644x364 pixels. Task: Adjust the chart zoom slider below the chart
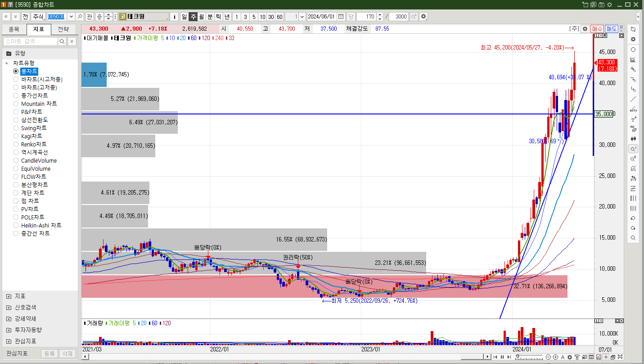(x=518, y=356)
